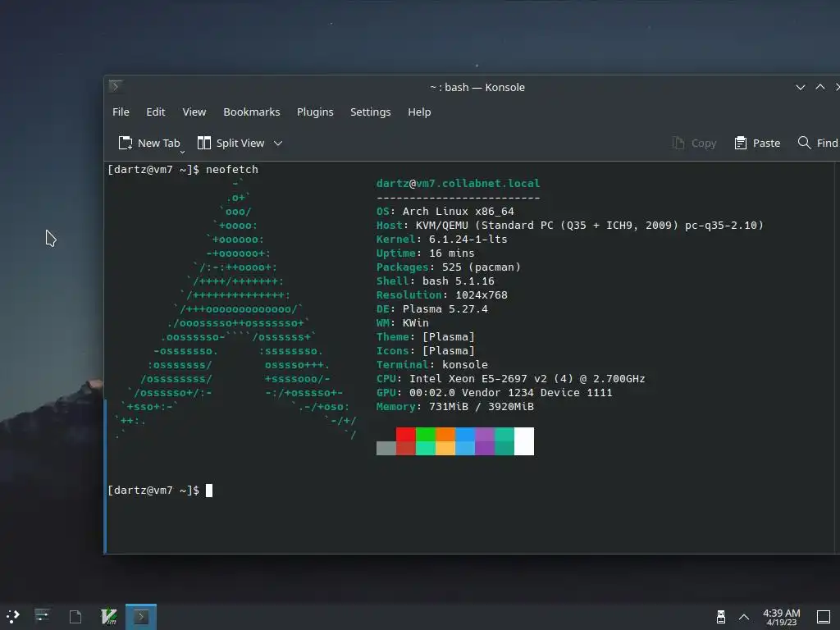Viewport: 840px width, 630px height.
Task: Click the blank document icon in taskbar
Action: point(75,617)
